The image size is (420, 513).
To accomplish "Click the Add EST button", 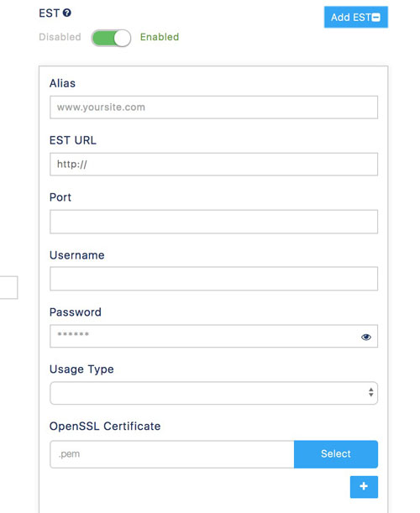I will pyautogui.click(x=356, y=17).
